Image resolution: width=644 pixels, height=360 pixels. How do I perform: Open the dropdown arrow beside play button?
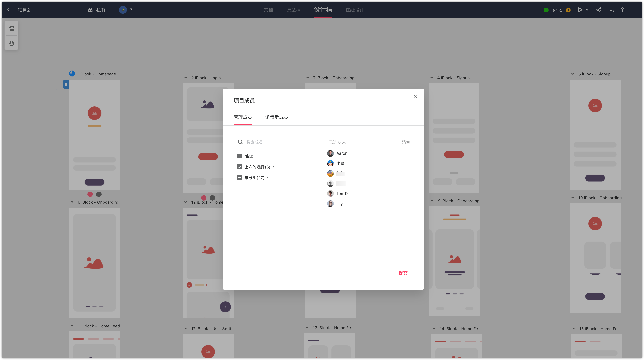point(587,10)
